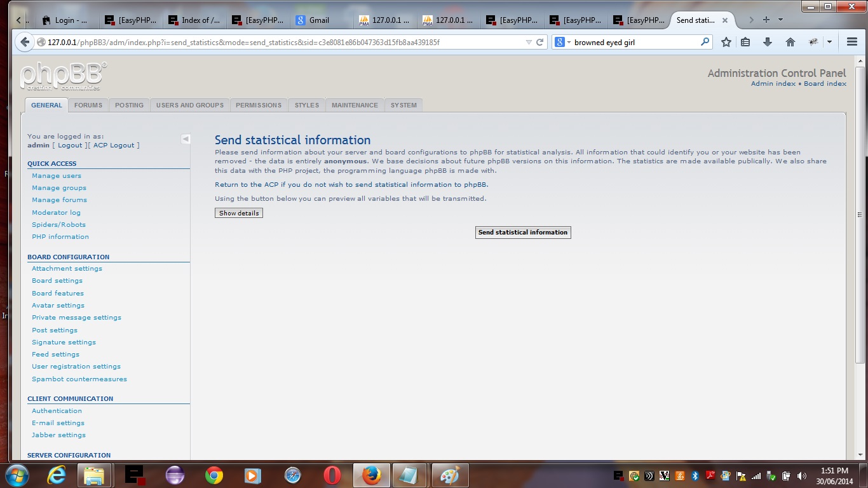The width and height of the screenshot is (868, 488).
Task: Open the Firefox hamburger menu
Action: click(852, 43)
